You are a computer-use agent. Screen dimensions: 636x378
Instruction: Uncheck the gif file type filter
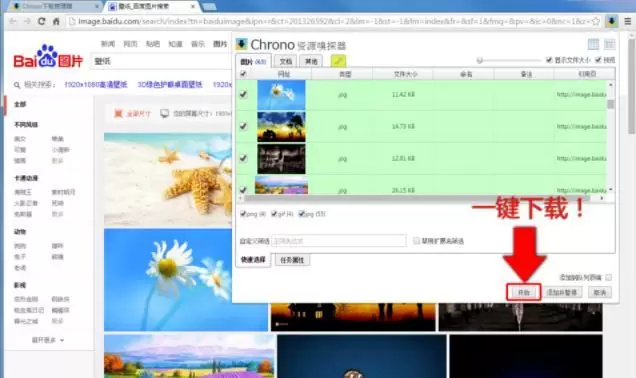[x=274, y=214]
